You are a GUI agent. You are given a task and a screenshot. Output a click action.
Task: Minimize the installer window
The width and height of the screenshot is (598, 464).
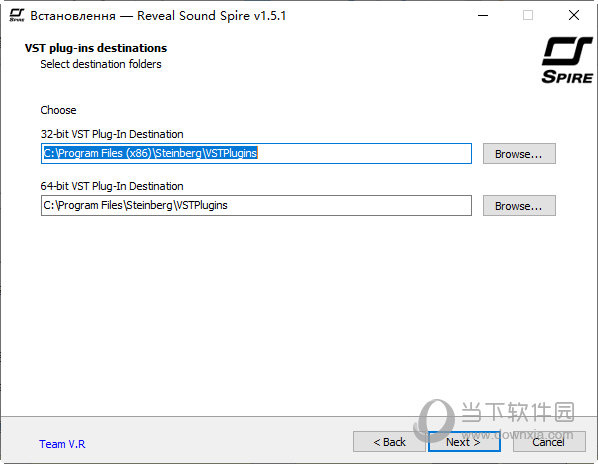[483, 15]
